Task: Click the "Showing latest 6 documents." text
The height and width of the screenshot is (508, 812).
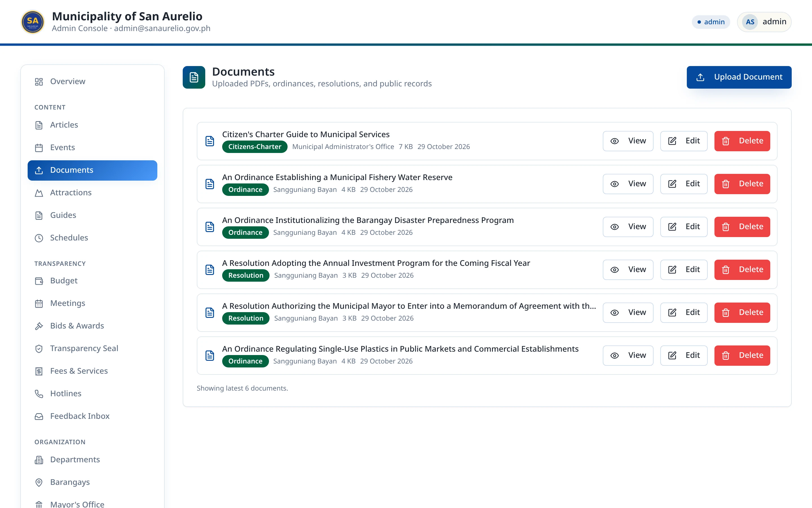Action: (242, 388)
